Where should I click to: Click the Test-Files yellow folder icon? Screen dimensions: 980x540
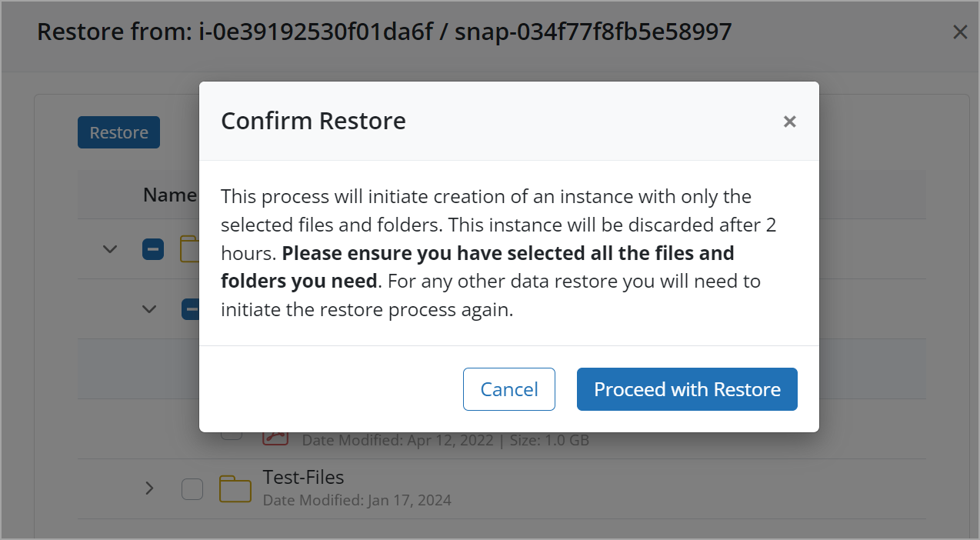[x=235, y=487]
